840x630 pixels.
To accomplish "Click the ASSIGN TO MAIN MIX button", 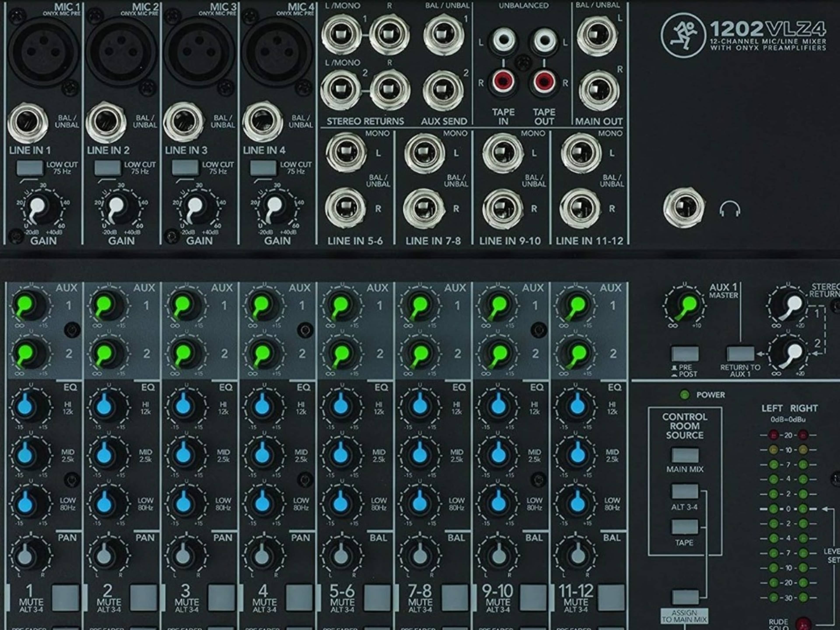I will 685,597.
